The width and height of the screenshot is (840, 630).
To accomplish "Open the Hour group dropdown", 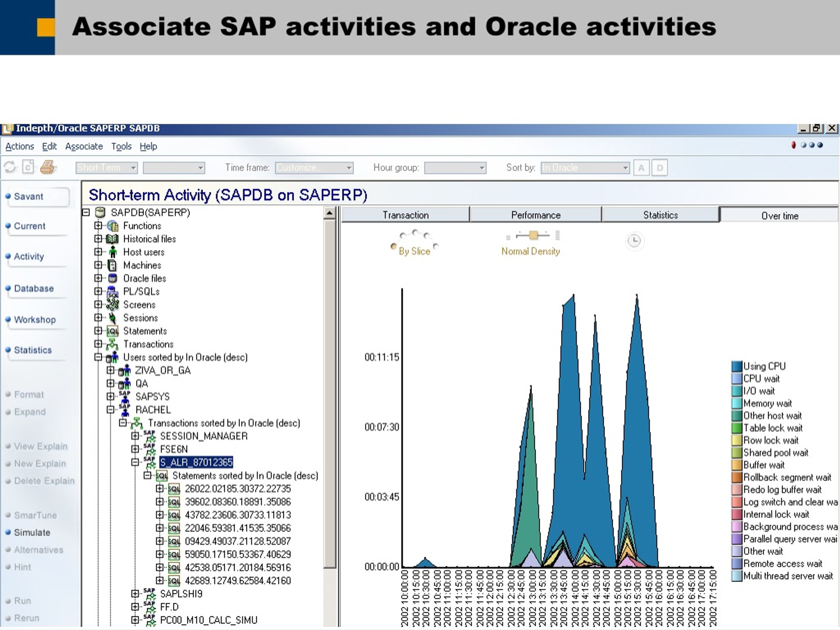I will coord(455,167).
